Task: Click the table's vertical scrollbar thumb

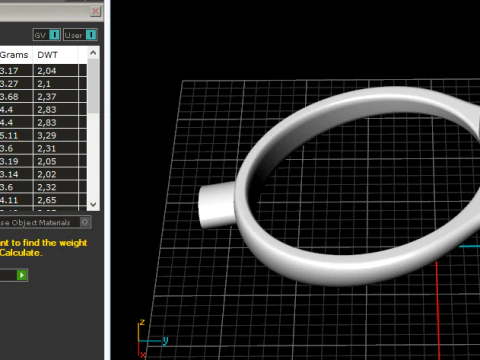Action: coord(93,86)
